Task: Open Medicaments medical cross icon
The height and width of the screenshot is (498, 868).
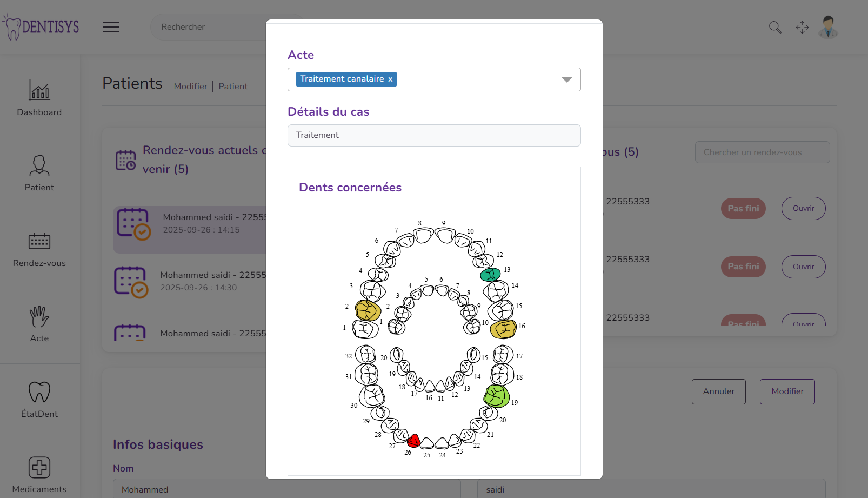Action: 39,467
